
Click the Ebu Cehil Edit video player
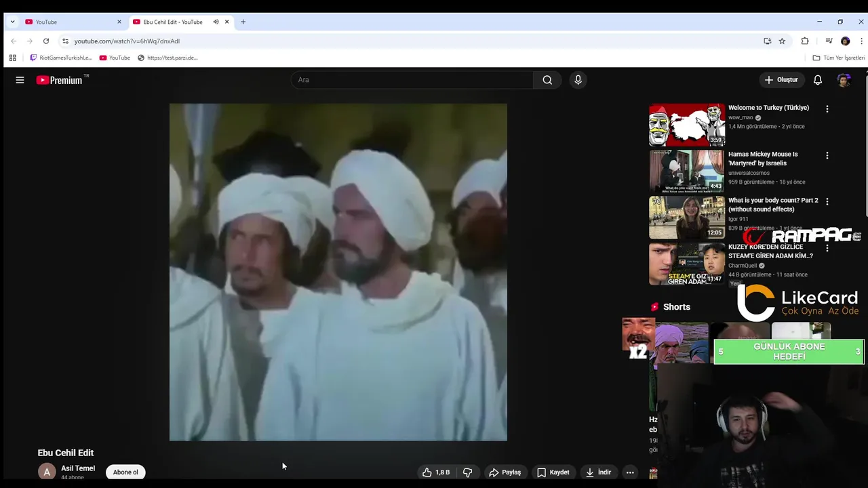(338, 272)
